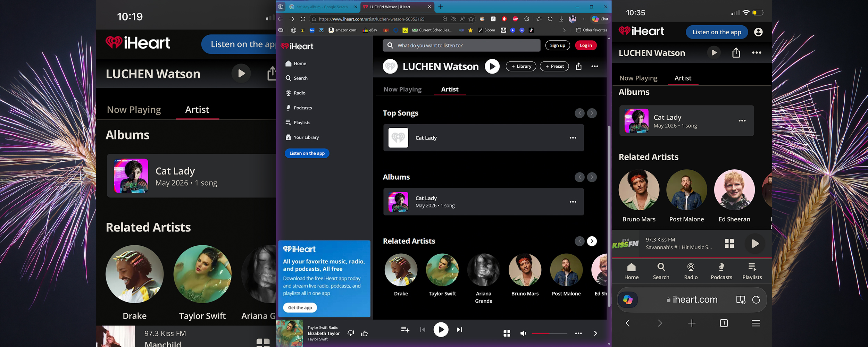Open the TikTok bookmark in favorites bar

tap(531, 30)
